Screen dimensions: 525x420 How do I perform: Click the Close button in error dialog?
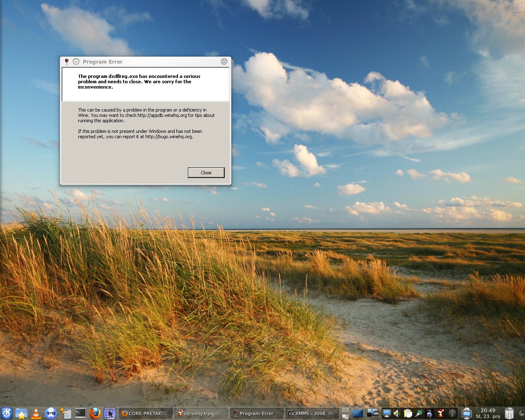[206, 173]
